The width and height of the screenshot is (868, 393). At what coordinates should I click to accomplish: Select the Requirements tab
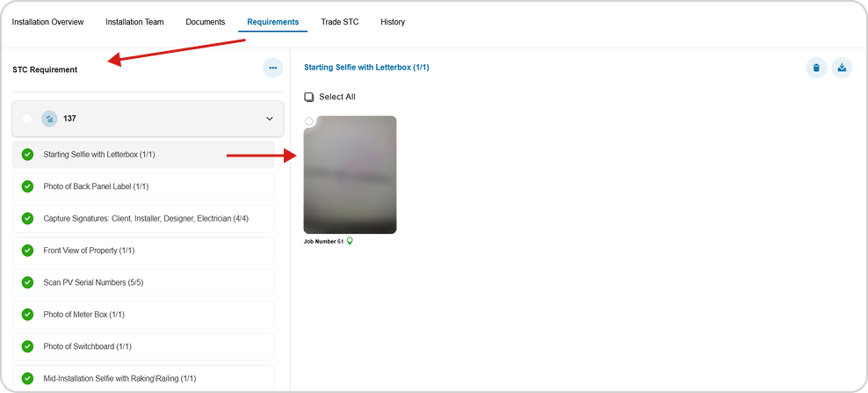click(273, 22)
